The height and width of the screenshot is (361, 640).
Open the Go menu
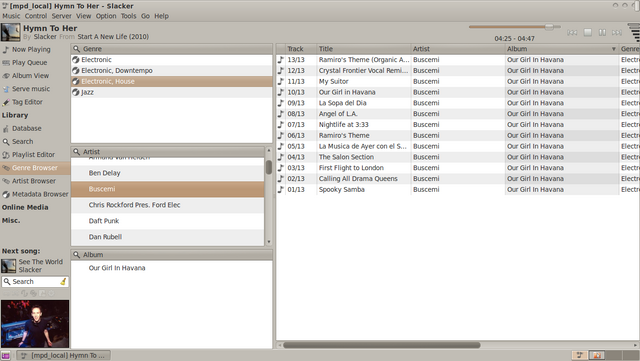(145, 16)
